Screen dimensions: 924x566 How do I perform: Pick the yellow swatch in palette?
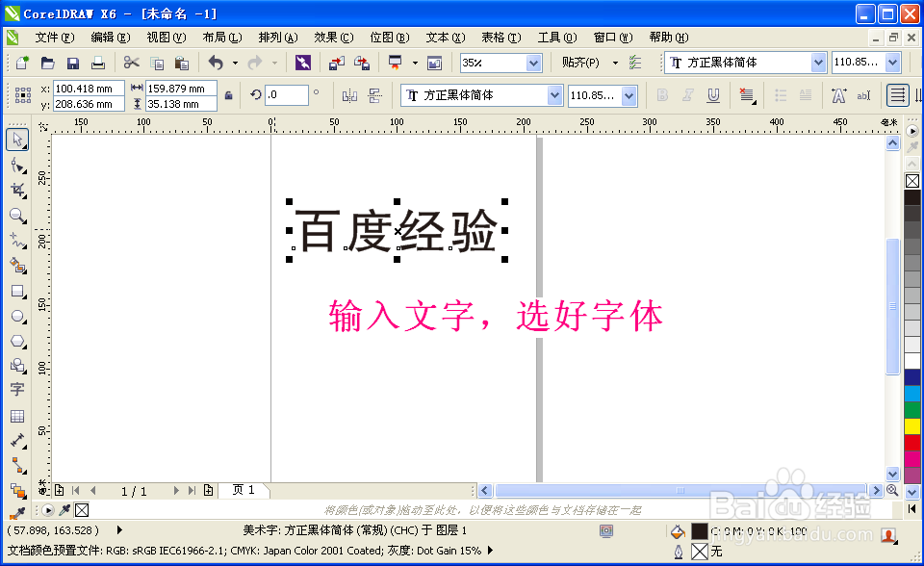click(x=912, y=426)
